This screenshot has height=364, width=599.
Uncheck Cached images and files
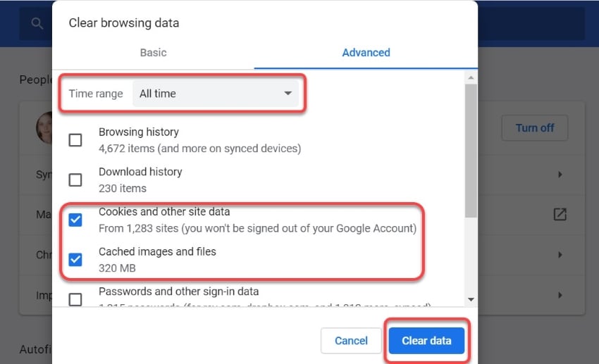tap(75, 260)
